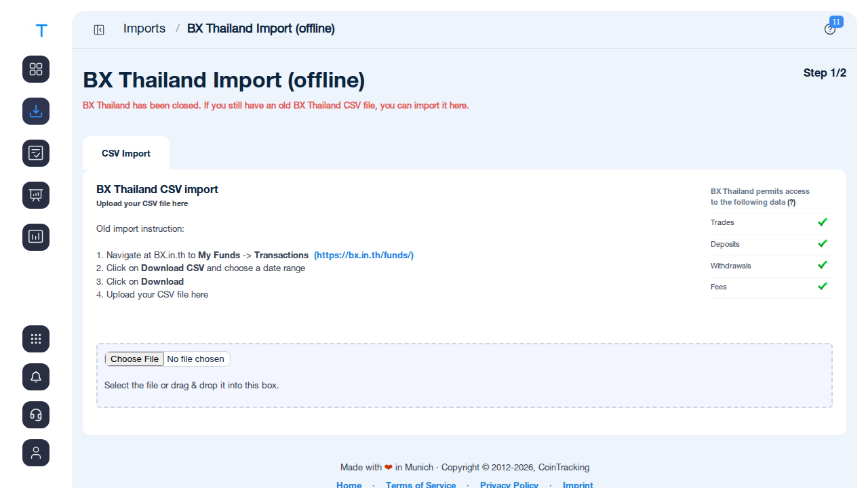Screen dimensions: 868x488
Task: Click the Withdrawals row label
Action: (730, 266)
